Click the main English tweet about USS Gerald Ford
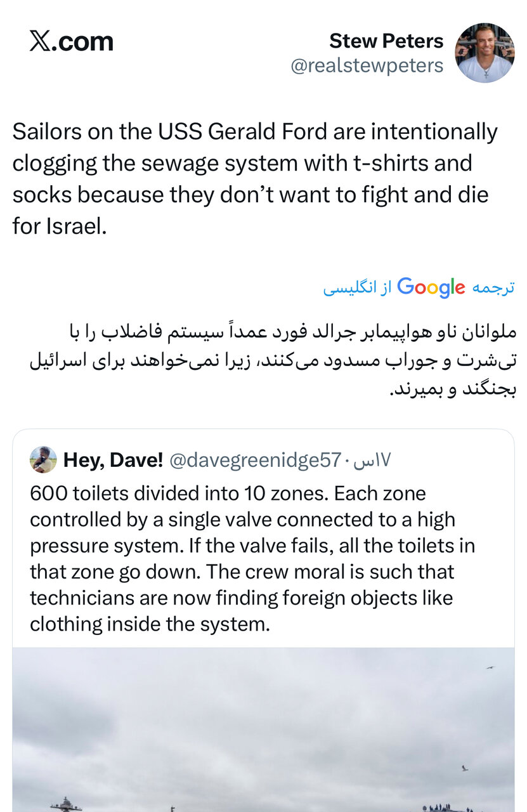The height and width of the screenshot is (812, 527). [254, 178]
